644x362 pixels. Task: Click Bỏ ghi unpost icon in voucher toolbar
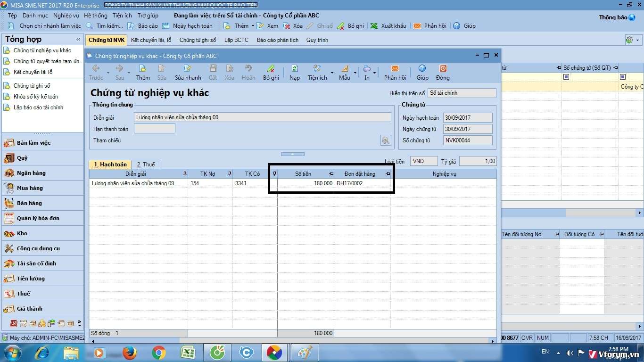click(x=271, y=69)
